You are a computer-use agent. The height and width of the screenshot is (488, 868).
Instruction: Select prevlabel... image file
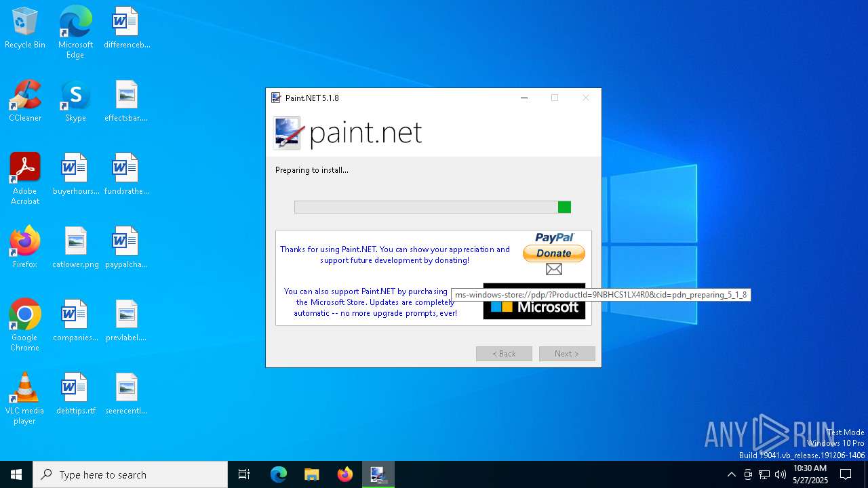point(126,321)
